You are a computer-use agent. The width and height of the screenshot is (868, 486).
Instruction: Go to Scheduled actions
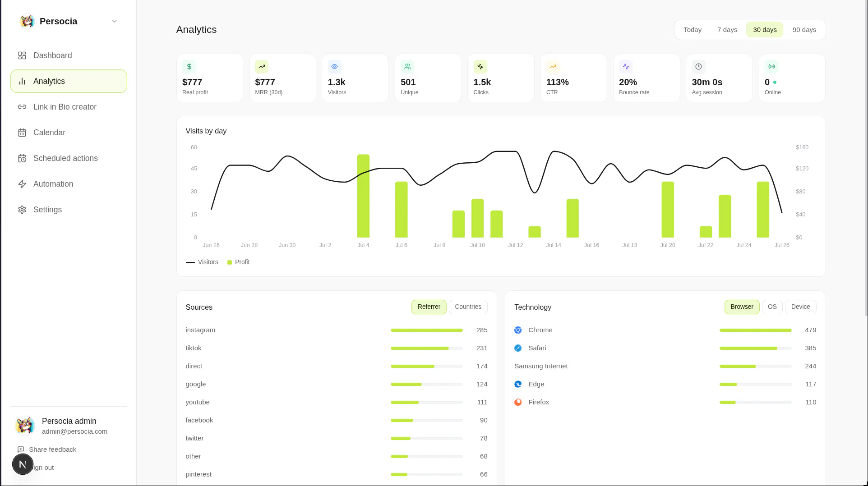(x=69, y=158)
